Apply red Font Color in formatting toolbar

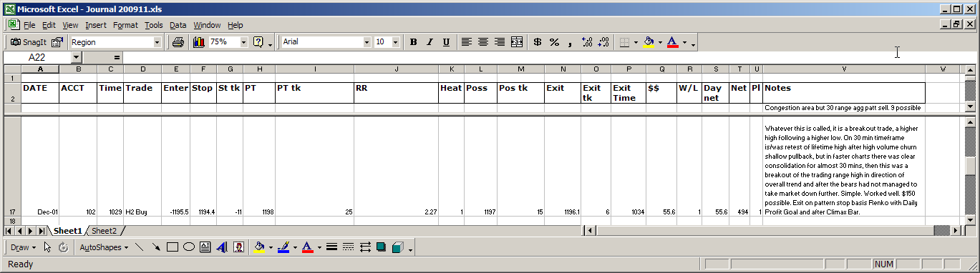click(x=672, y=42)
